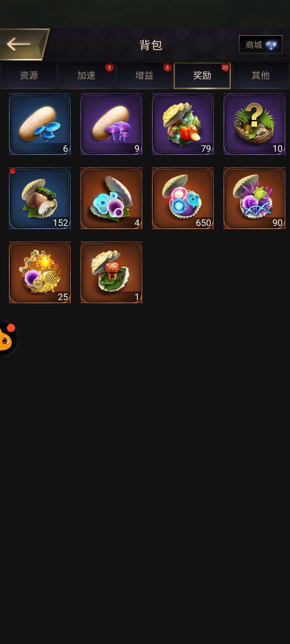290x644 pixels.
Task: Select the purple mushroom egg item
Action: coord(111,124)
